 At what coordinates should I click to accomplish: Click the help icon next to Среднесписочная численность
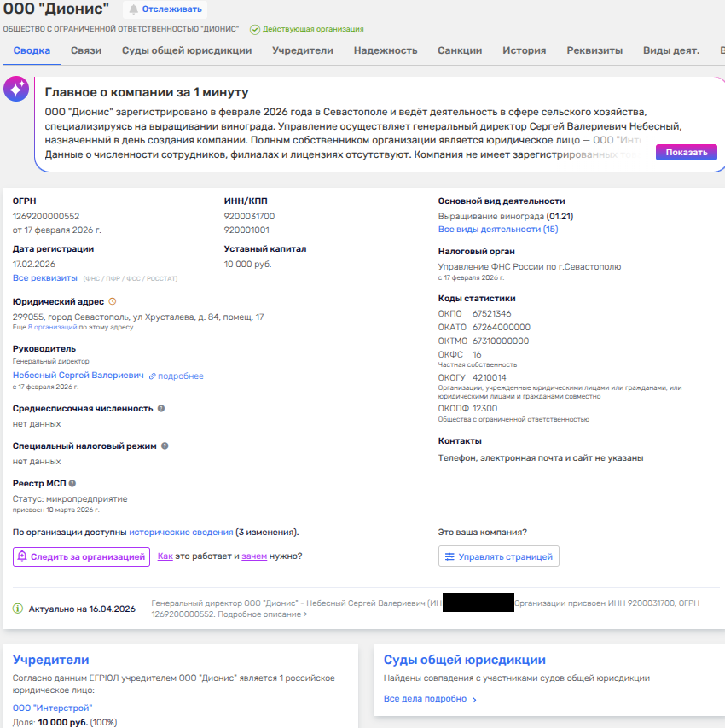click(x=161, y=409)
